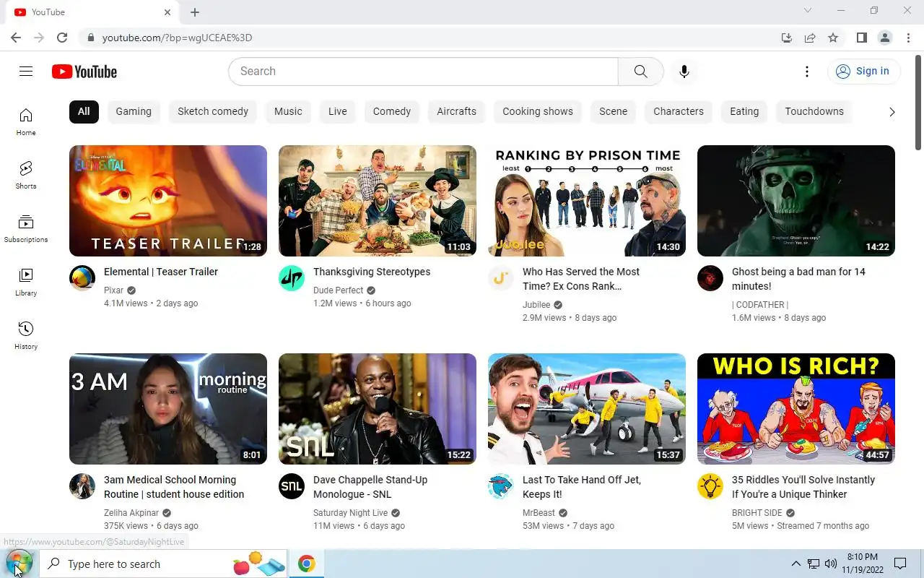Click the CODFATHER channel avatar
This screenshot has height=578, width=924.
[x=710, y=278]
